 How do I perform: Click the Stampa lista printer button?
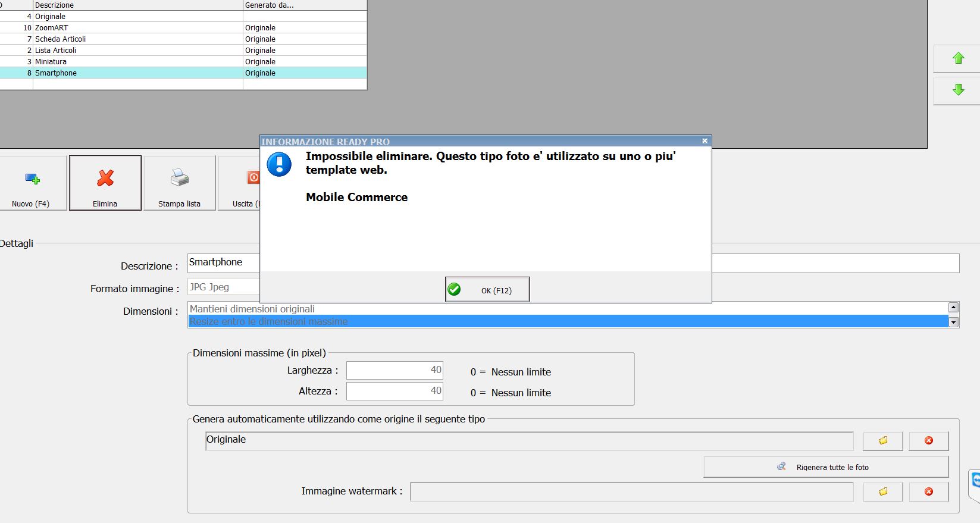(x=180, y=183)
